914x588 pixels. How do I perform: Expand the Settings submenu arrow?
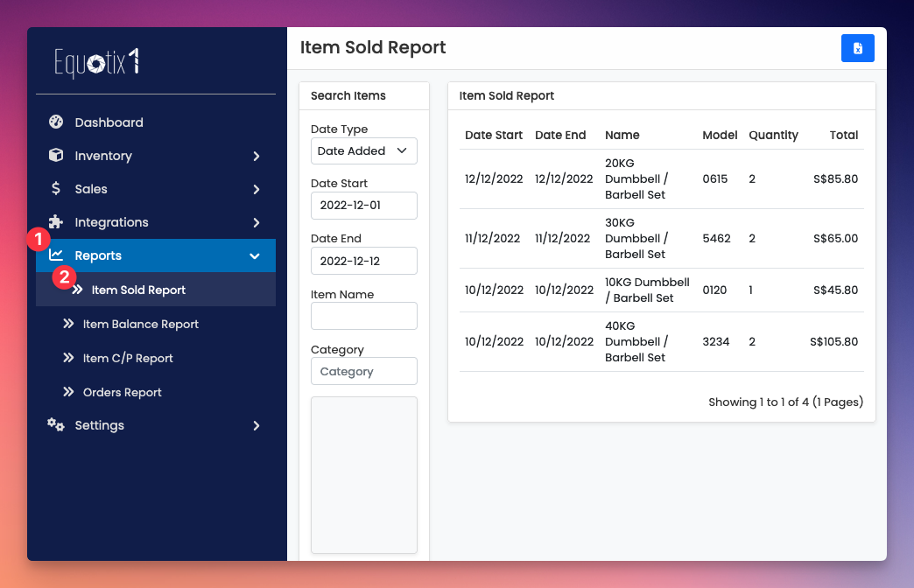(x=256, y=425)
